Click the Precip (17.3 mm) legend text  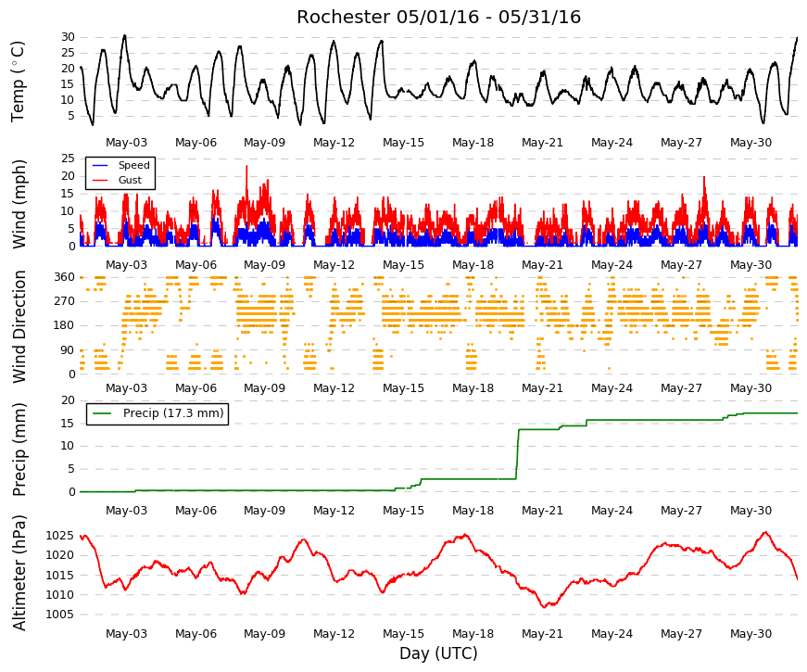pyautogui.click(x=173, y=413)
